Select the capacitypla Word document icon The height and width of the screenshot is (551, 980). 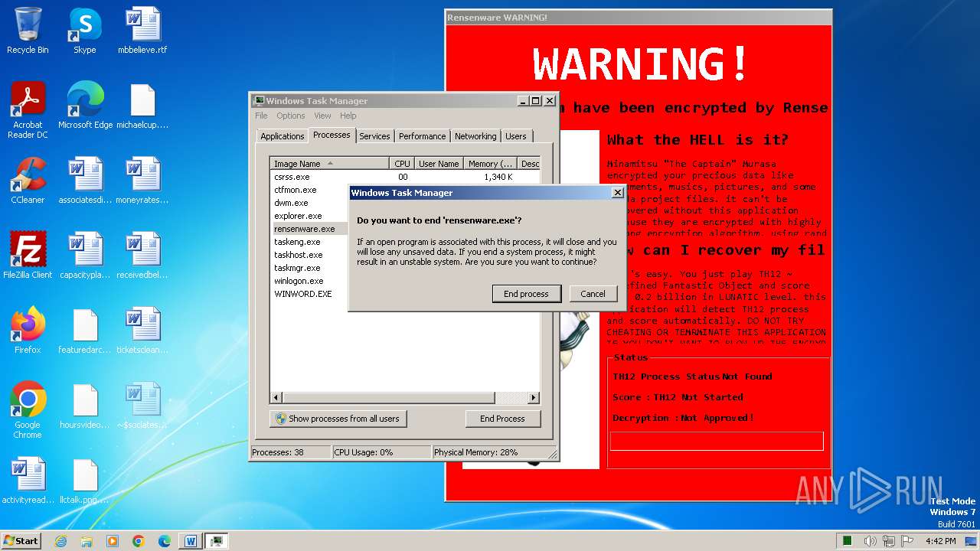(84, 256)
